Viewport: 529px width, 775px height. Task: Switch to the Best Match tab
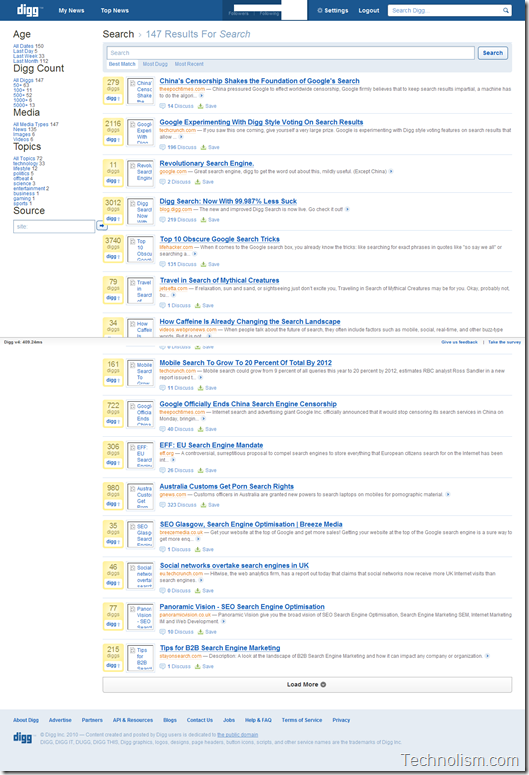point(122,64)
